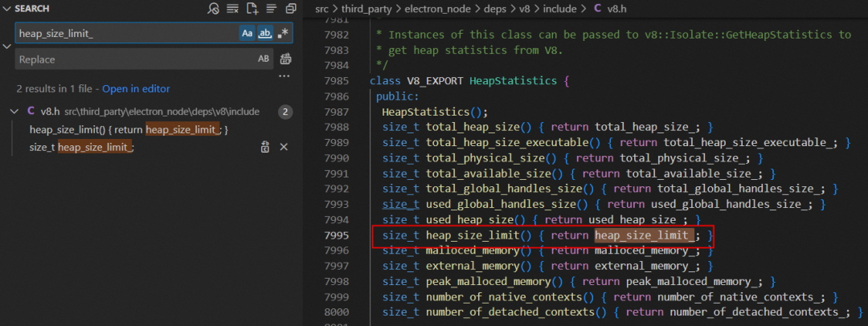Screen dimensions: 868x326
Task: Clear search results via toolbar icon
Action: [232, 8]
